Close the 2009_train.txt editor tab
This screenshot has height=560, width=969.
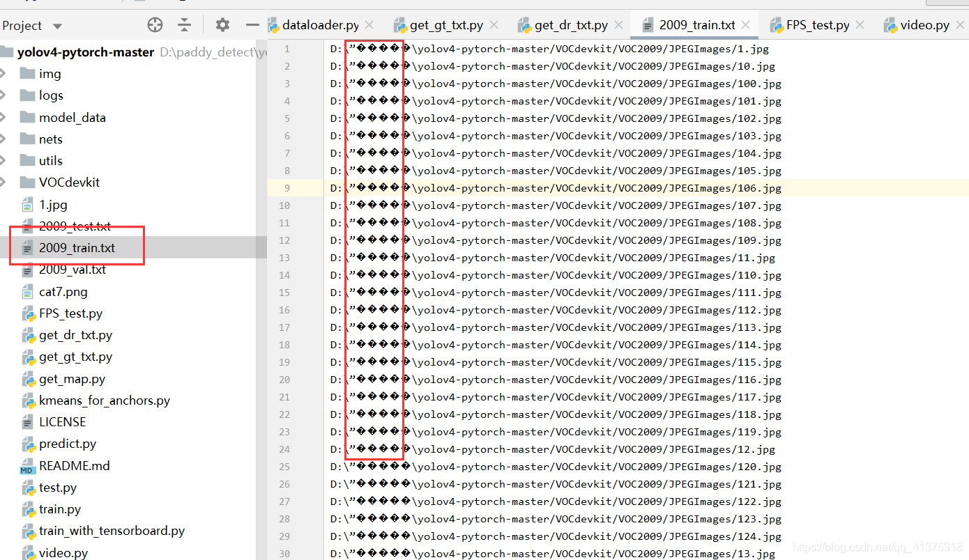coord(746,25)
